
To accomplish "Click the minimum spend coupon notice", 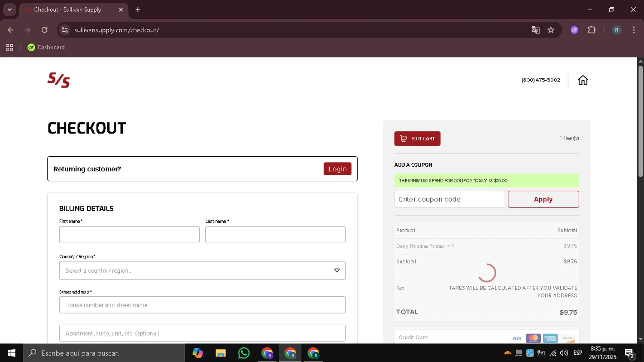I will (486, 180).
